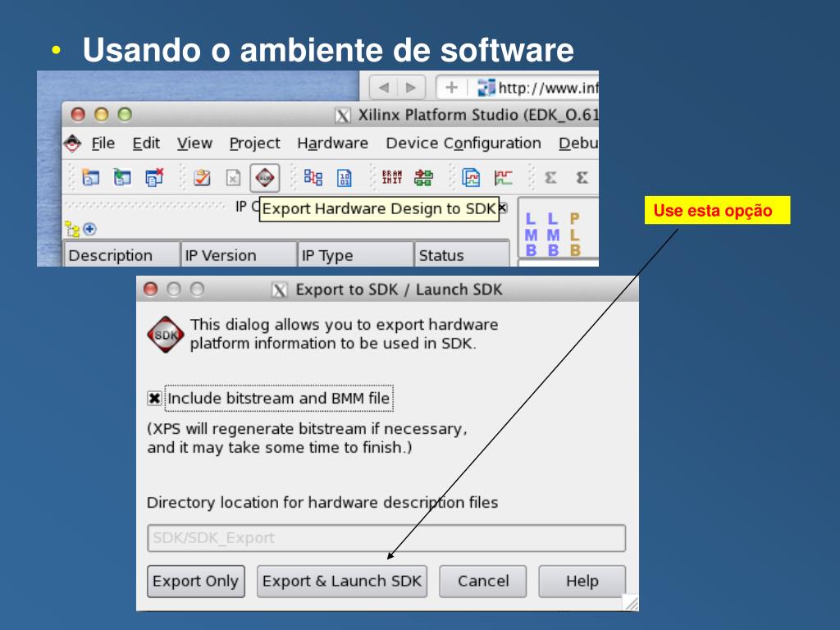This screenshot has width=840, height=630.
Task: Open the Device Configuration menu
Action: click(463, 143)
